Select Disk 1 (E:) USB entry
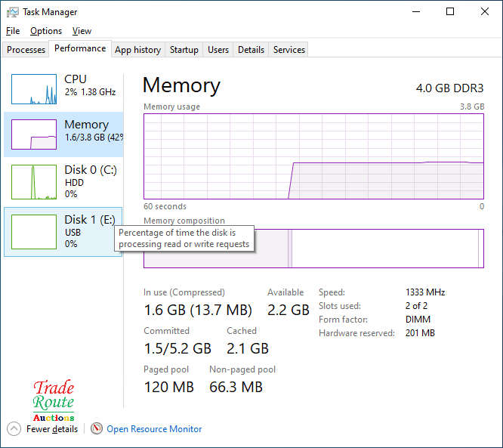 click(63, 231)
